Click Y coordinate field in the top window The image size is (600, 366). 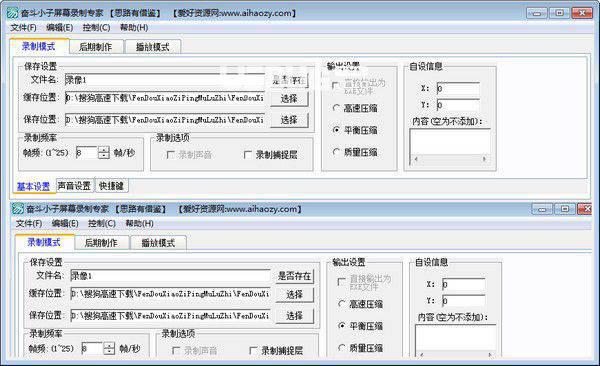458,105
